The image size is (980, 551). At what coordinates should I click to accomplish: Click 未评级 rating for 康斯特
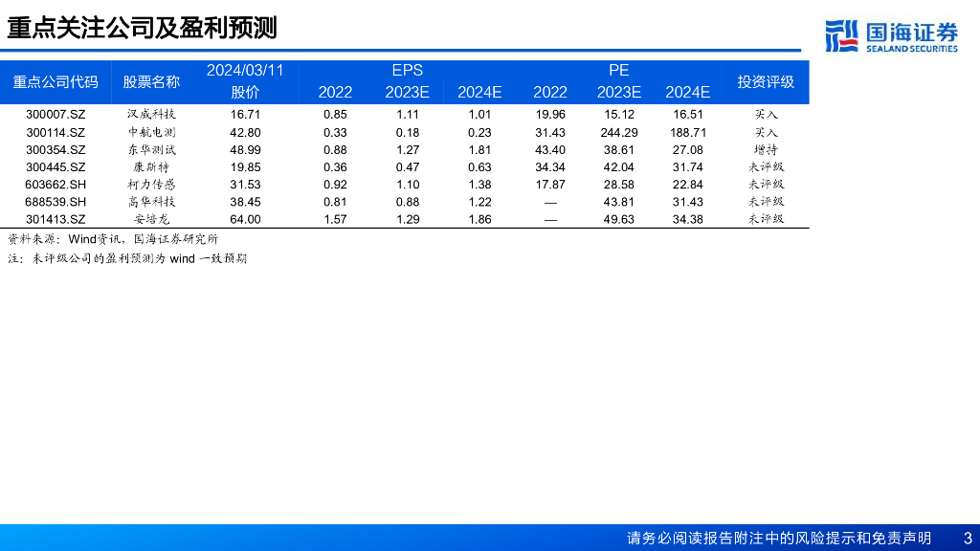(766, 167)
